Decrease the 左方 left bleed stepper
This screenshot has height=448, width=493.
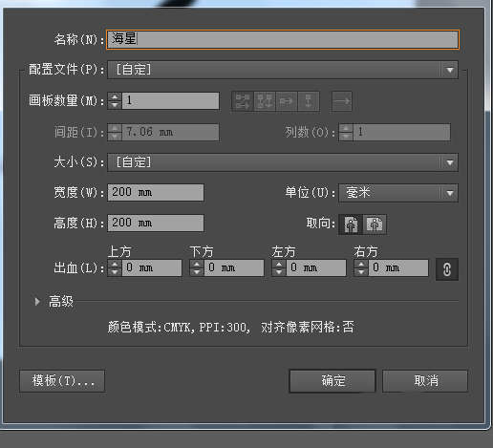279,272
